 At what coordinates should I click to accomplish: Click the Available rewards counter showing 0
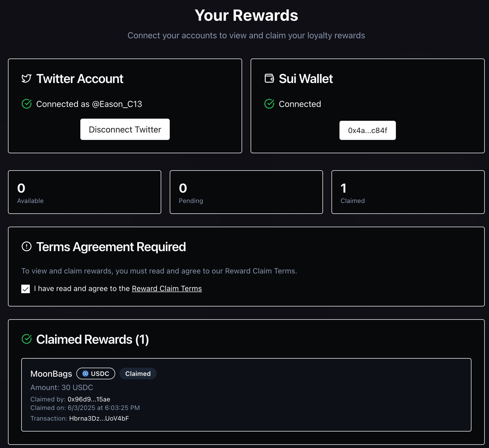pos(84,192)
